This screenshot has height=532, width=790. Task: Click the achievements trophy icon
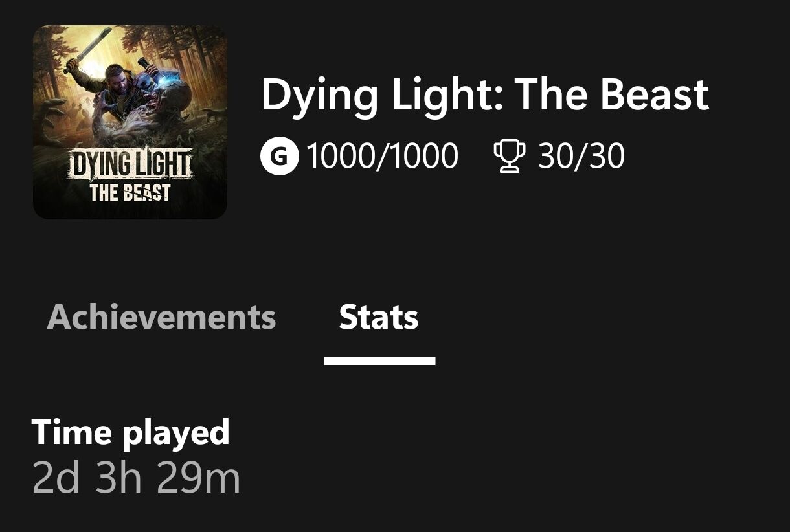(508, 157)
